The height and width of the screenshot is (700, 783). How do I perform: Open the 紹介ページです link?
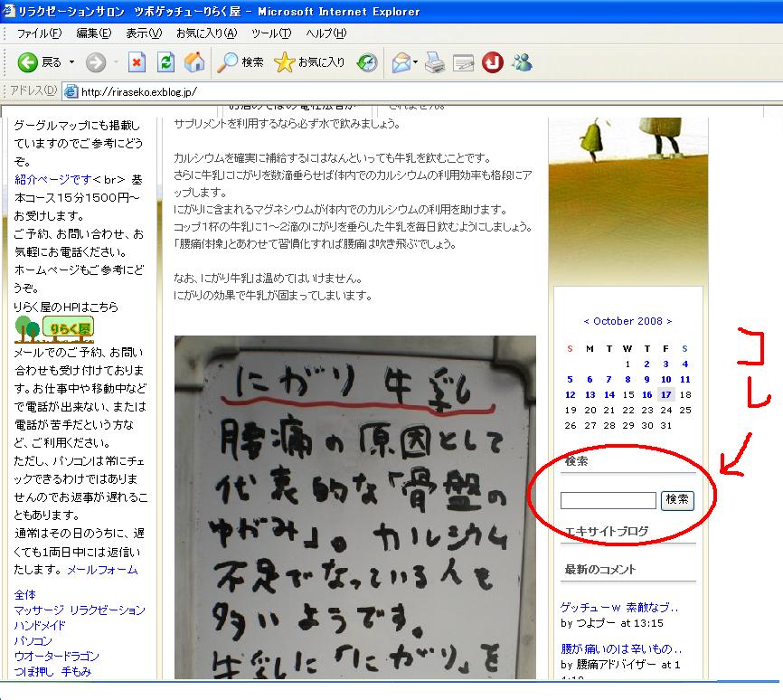(53, 179)
